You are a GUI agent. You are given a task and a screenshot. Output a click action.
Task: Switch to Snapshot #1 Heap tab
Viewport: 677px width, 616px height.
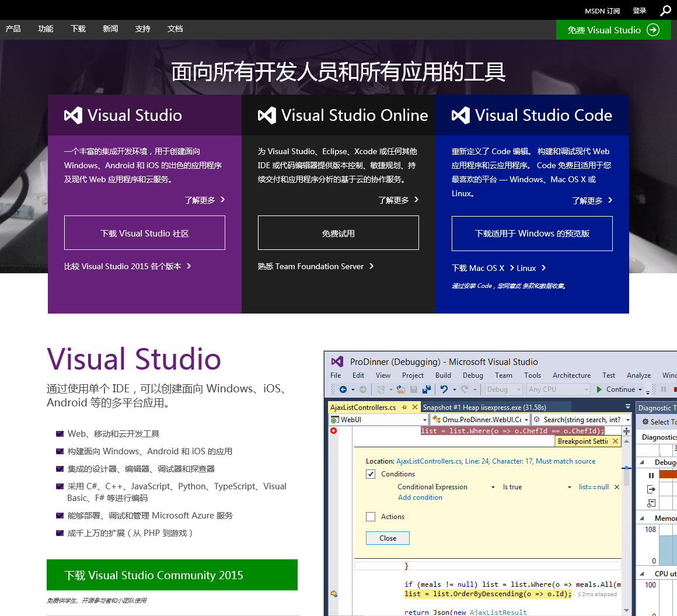tap(484, 407)
